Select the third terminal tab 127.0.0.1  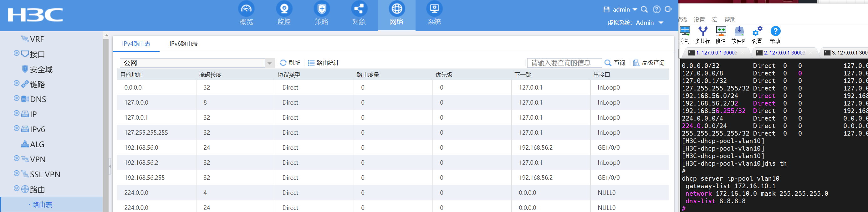[846, 53]
